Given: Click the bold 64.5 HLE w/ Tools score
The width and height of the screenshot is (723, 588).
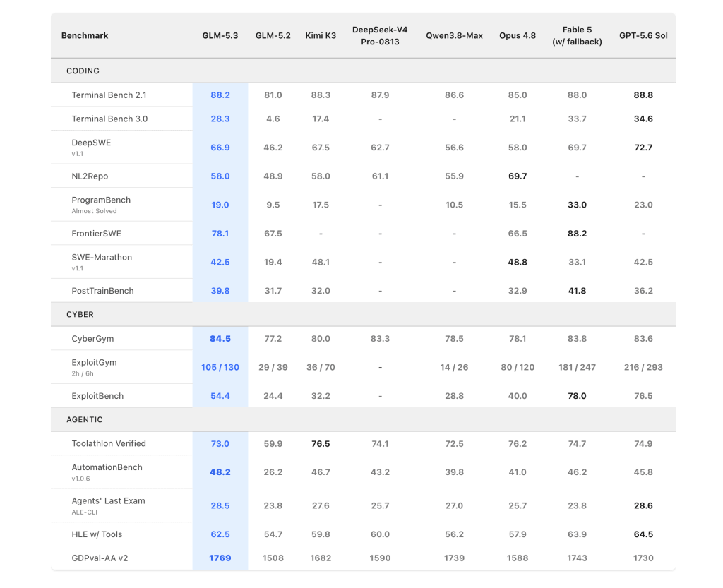Looking at the screenshot, I should pos(643,534).
